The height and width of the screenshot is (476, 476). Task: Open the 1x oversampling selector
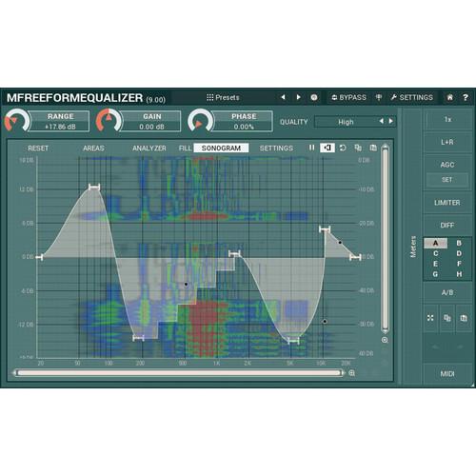tap(447, 120)
